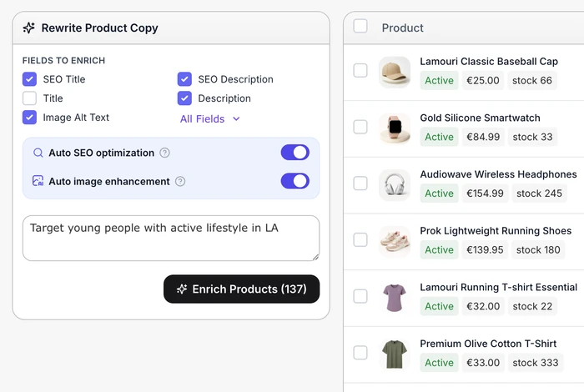Check the Title field checkbox
Image resolution: width=584 pixels, height=392 pixels.
[29, 98]
